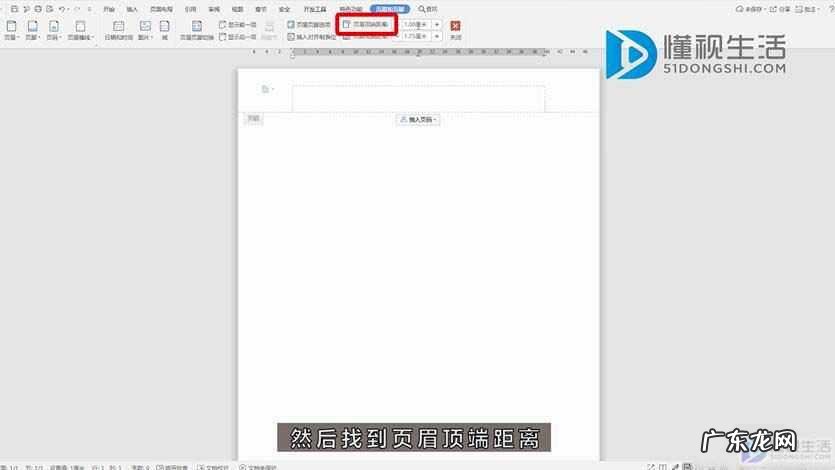Click the footer bottom distance value field

point(417,36)
